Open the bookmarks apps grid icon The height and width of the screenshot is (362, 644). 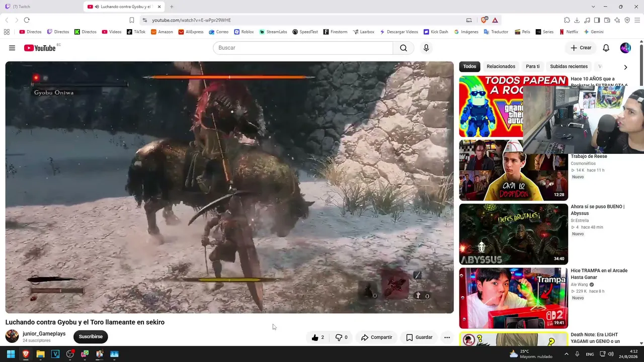(x=7, y=32)
